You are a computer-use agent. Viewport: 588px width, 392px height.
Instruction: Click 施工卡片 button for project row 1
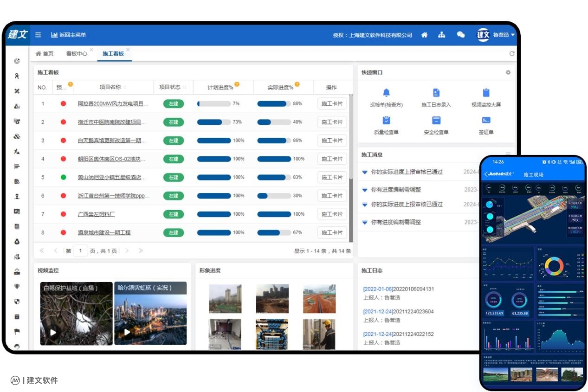[x=332, y=104]
